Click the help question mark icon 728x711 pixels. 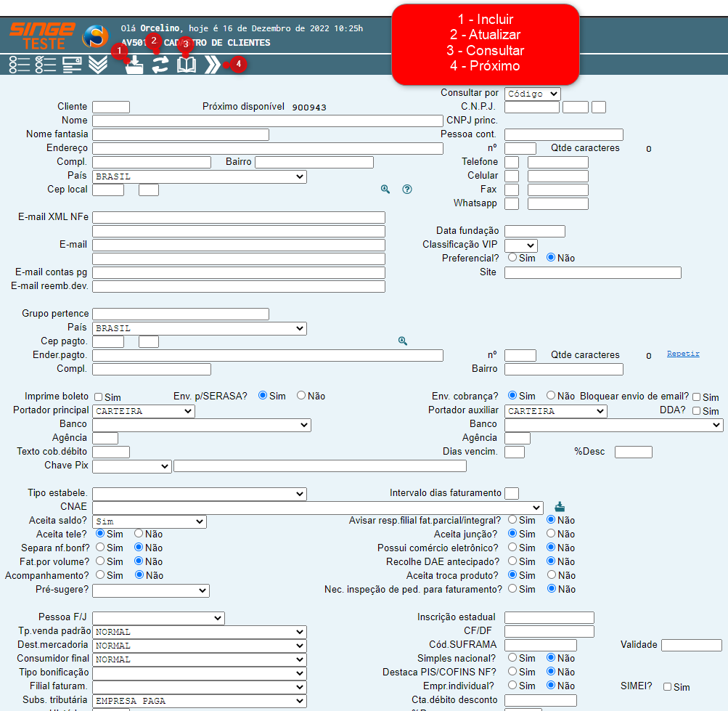[x=407, y=190]
